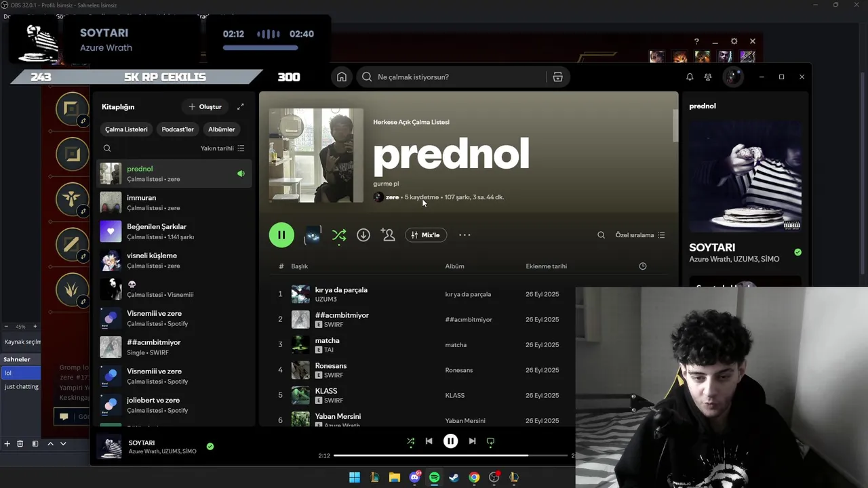Skip to next track
Viewport: 868px width, 488px height.
tap(472, 441)
